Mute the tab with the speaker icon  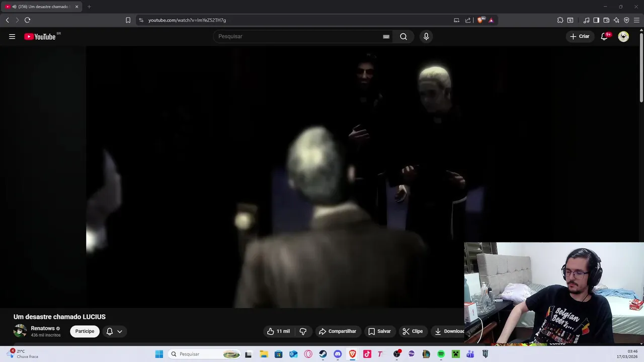pos(14,7)
